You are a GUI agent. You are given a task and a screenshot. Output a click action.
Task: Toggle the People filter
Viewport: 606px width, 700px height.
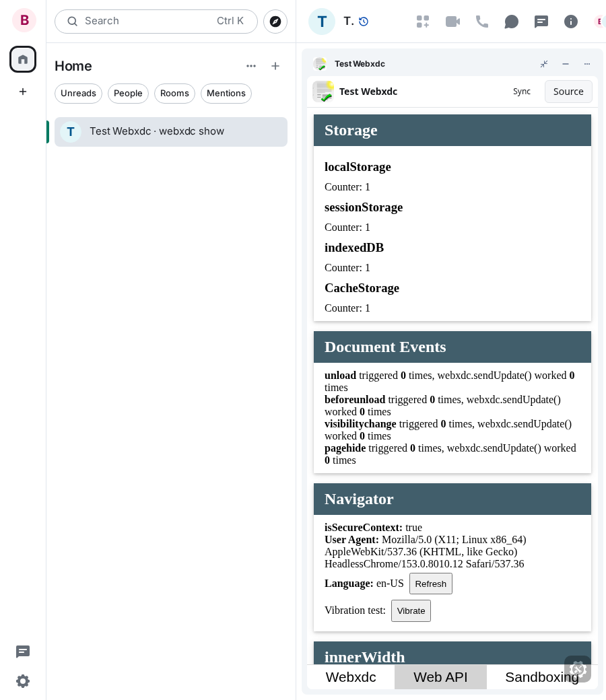point(128,94)
